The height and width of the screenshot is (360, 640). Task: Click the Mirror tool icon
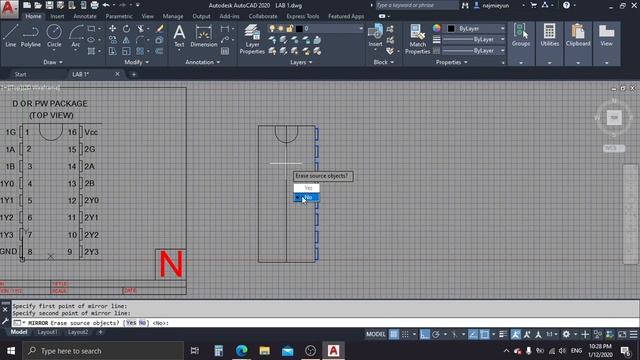click(126, 40)
